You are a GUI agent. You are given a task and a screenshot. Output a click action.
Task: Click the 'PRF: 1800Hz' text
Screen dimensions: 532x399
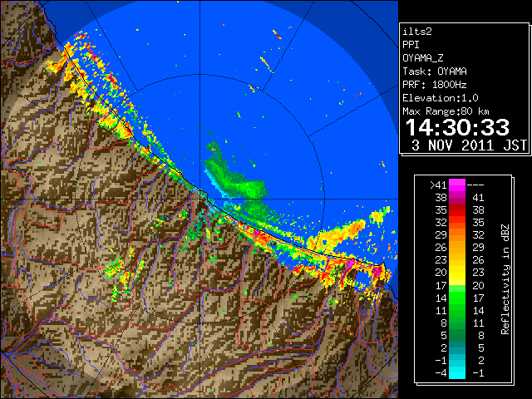[x=435, y=85]
